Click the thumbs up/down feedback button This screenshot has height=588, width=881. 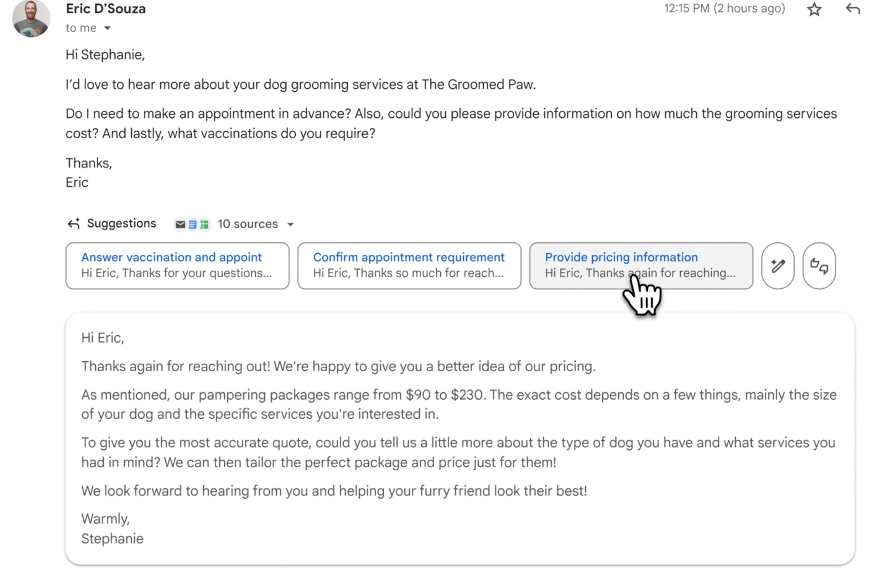click(819, 266)
